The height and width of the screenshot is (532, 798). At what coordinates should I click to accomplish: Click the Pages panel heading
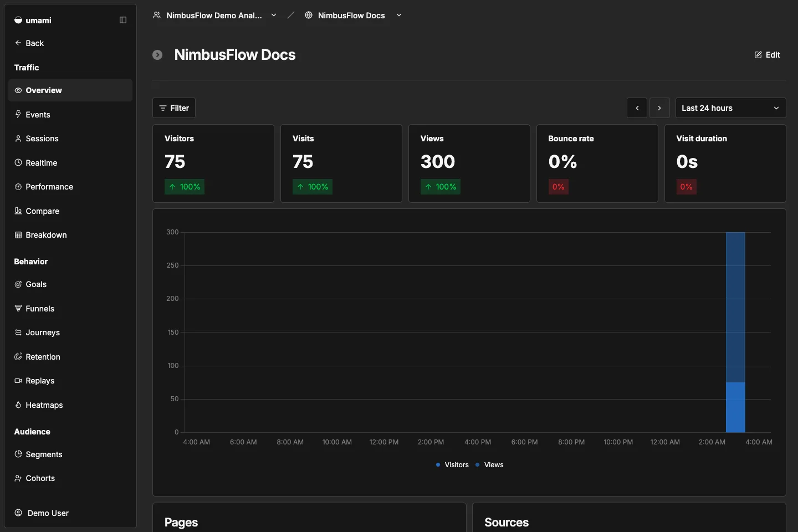(181, 522)
